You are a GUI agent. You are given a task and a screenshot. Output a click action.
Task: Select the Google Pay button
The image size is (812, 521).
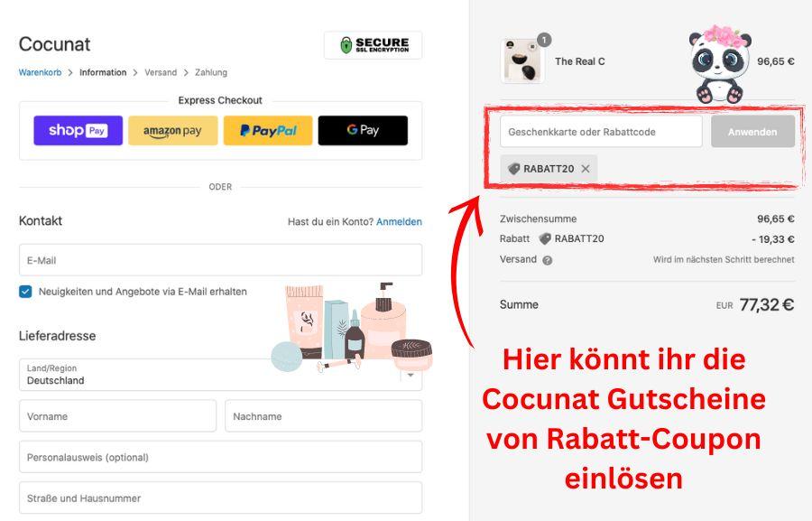coord(363,130)
